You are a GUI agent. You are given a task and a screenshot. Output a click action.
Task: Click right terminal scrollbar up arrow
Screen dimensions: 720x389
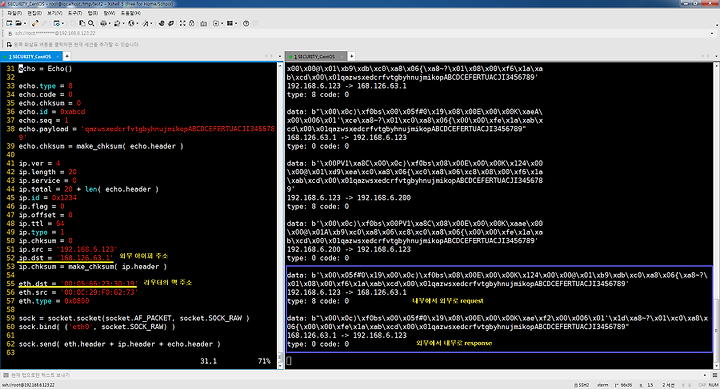716,66
